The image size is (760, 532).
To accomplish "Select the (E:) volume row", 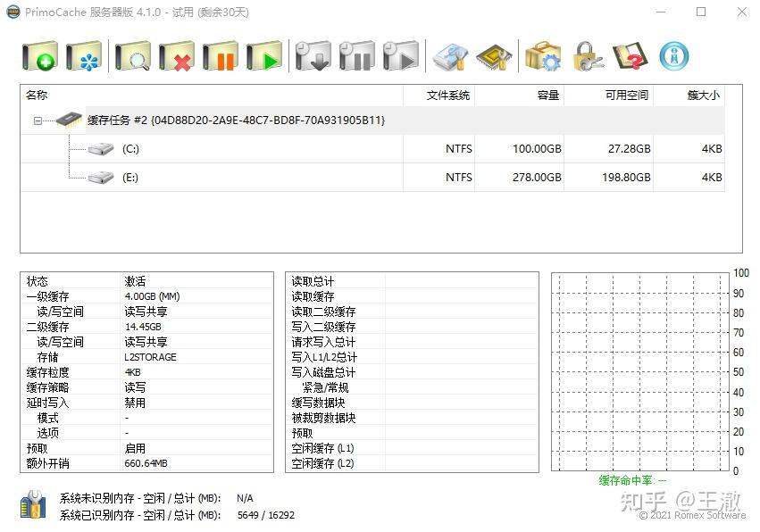I will tap(372, 178).
